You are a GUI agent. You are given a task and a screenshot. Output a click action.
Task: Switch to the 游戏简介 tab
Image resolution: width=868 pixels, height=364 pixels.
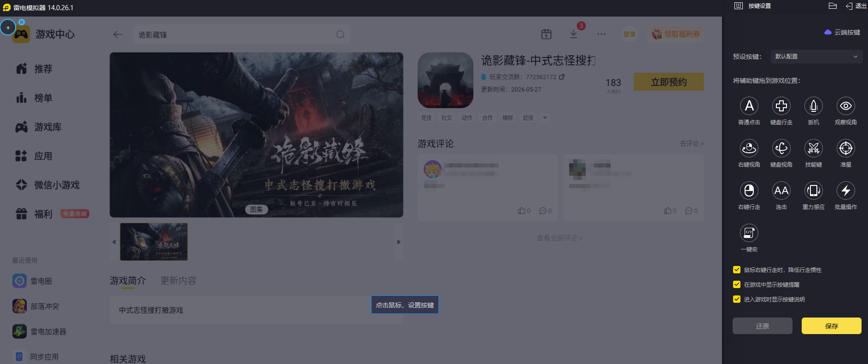128,281
